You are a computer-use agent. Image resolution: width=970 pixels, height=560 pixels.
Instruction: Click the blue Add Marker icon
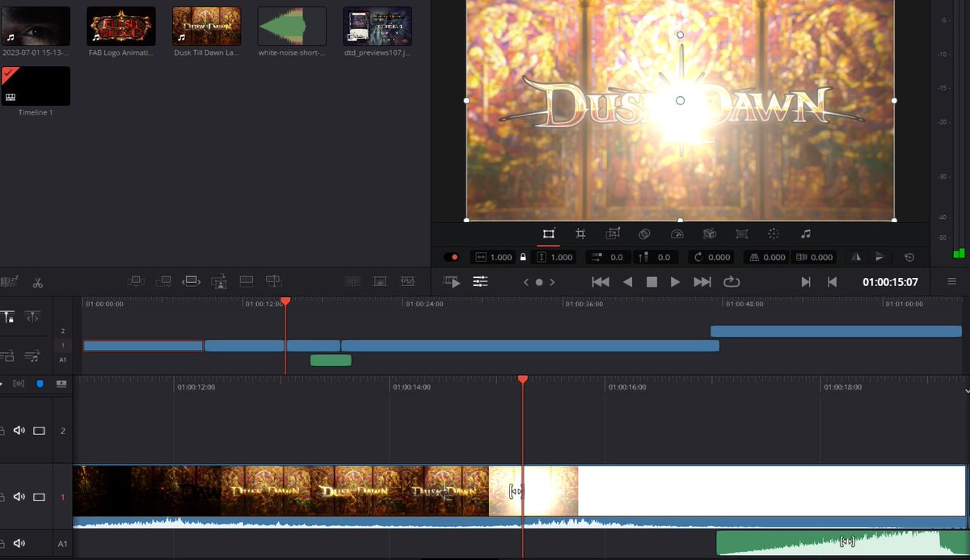pos(40,383)
